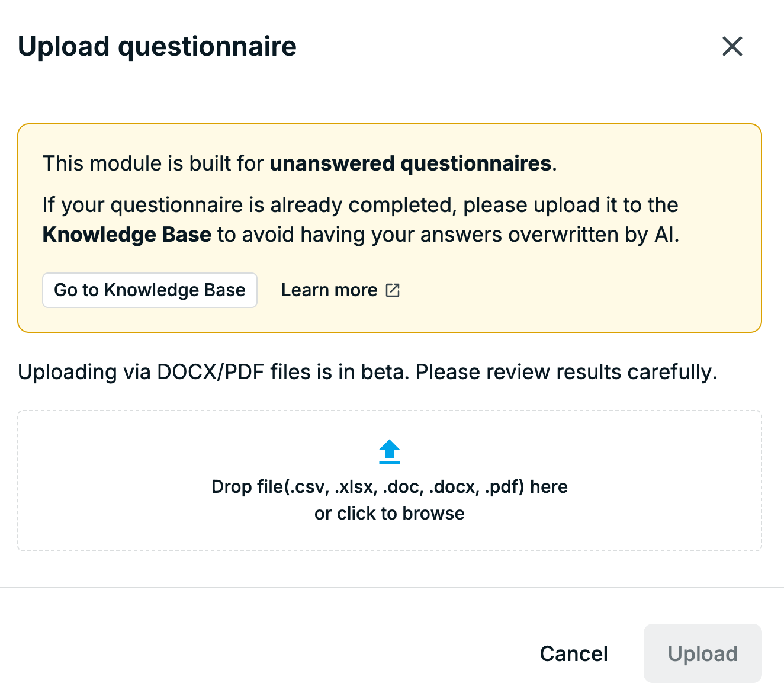Select the Drop file supported formats line
This screenshot has width=784, height=699.
click(x=390, y=487)
